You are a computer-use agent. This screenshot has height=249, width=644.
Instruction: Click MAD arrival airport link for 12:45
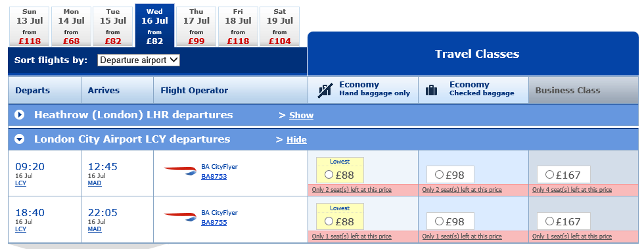click(95, 183)
